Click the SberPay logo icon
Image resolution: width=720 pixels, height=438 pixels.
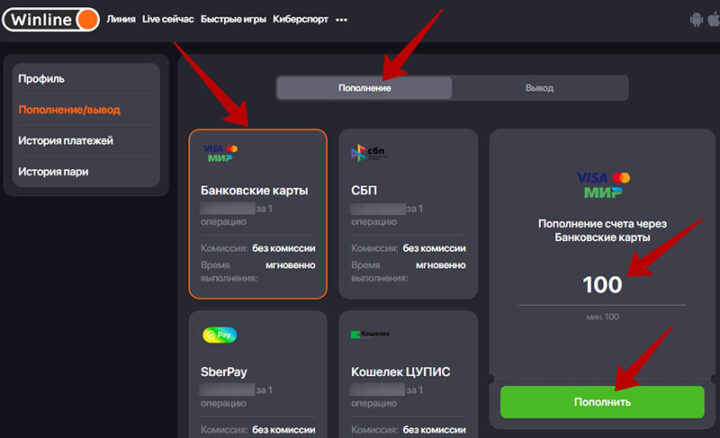pos(220,335)
